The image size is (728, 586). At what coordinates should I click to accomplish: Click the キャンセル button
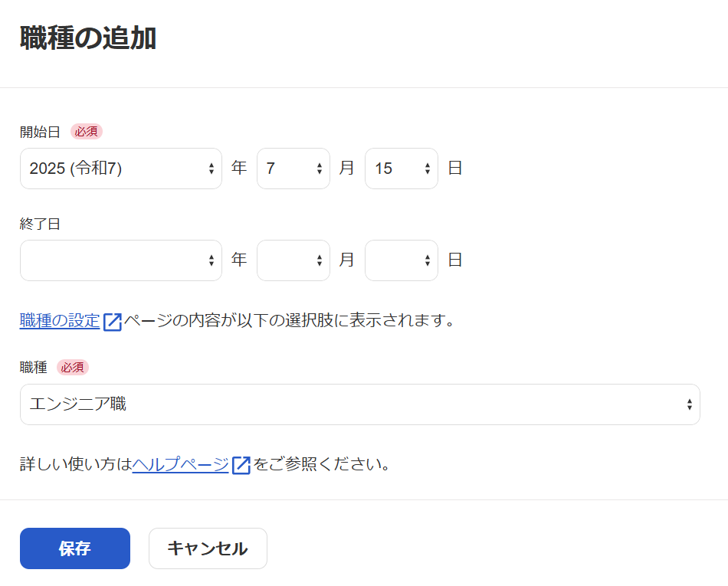coord(208,548)
